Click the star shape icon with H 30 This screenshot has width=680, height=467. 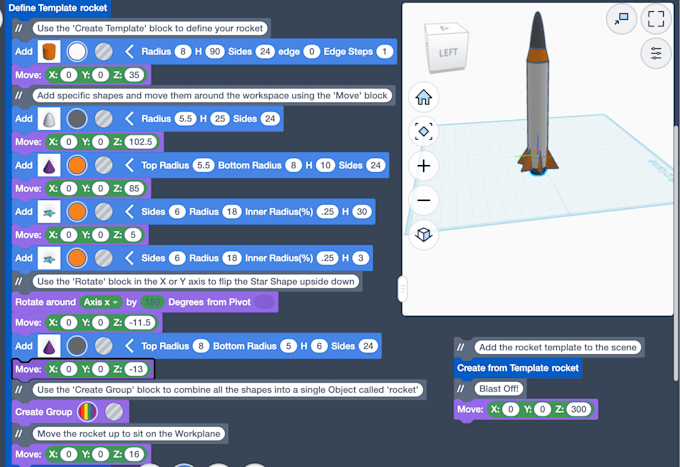[49, 212]
